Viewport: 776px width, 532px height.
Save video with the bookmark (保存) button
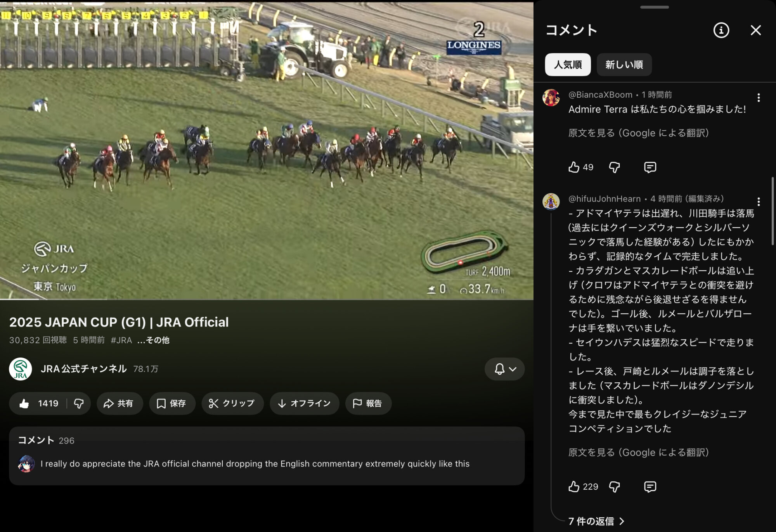(171, 404)
